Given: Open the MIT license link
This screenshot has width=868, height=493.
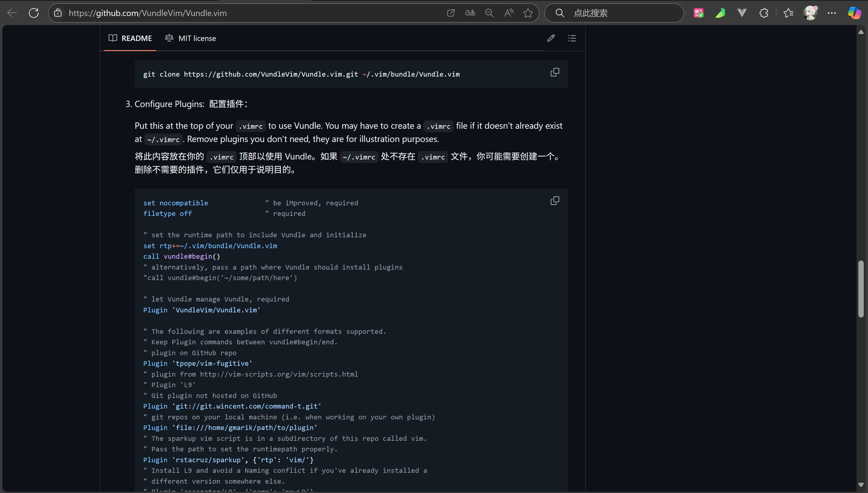Looking at the screenshot, I should (x=190, y=38).
